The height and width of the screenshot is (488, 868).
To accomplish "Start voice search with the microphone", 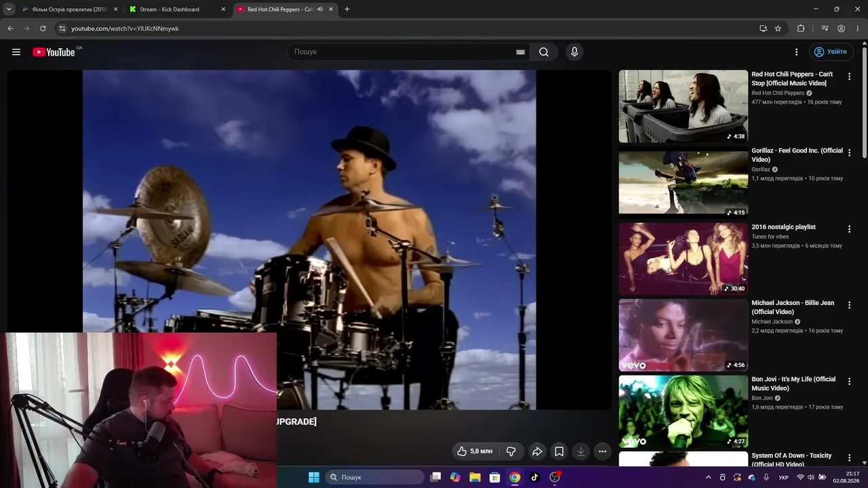I will click(x=574, y=52).
